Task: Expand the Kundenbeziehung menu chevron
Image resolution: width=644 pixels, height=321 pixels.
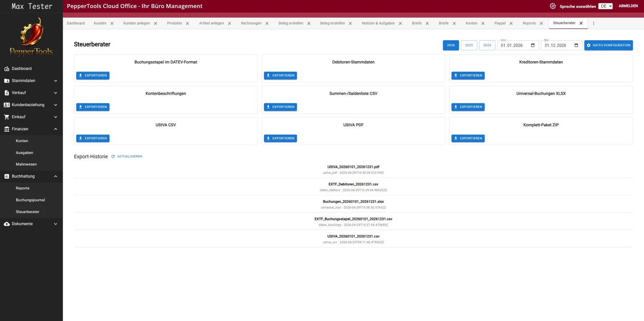Action: pos(56,105)
